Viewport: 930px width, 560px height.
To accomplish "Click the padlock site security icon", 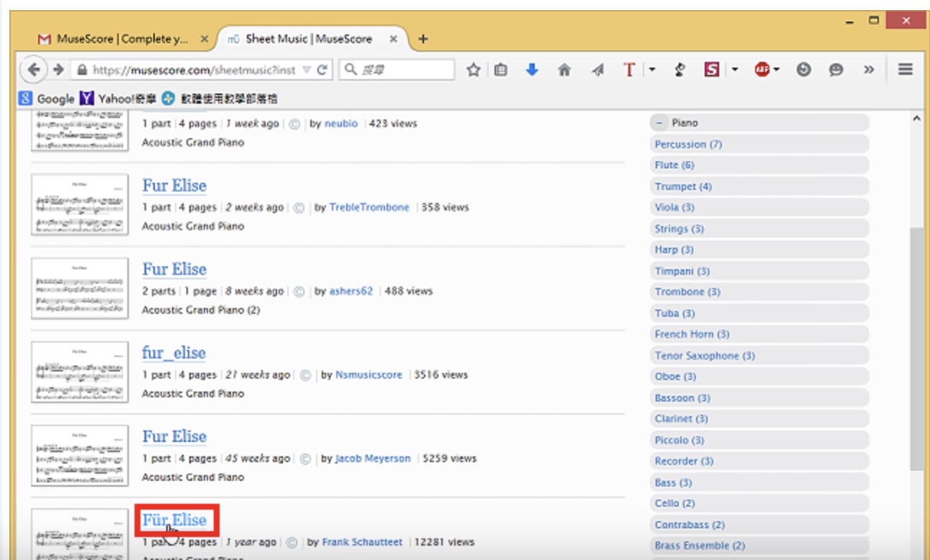I will 82,70.
